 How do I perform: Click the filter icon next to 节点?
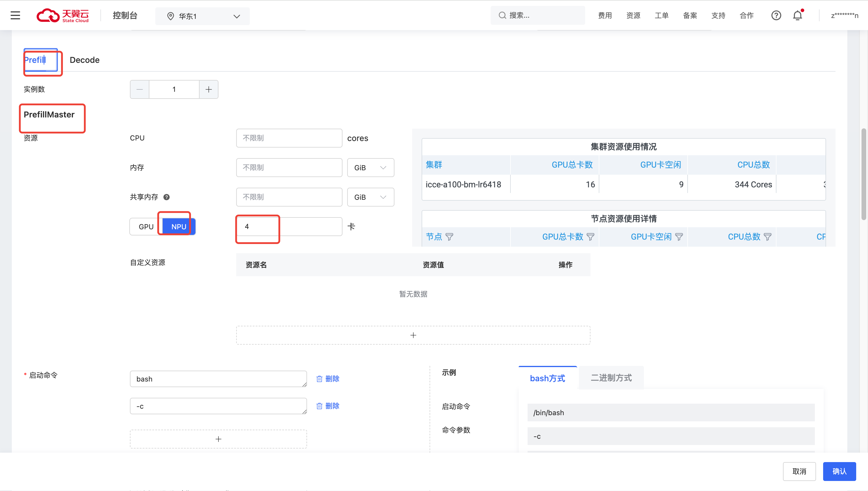click(449, 237)
